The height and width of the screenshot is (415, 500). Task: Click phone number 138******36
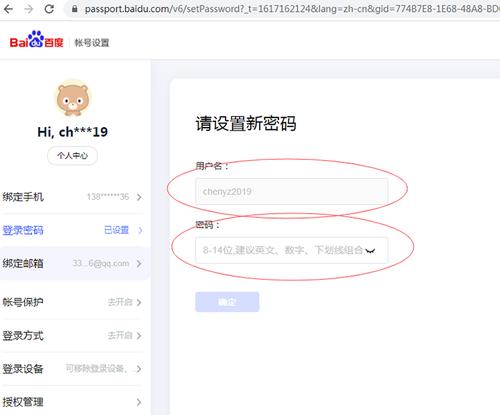click(108, 197)
